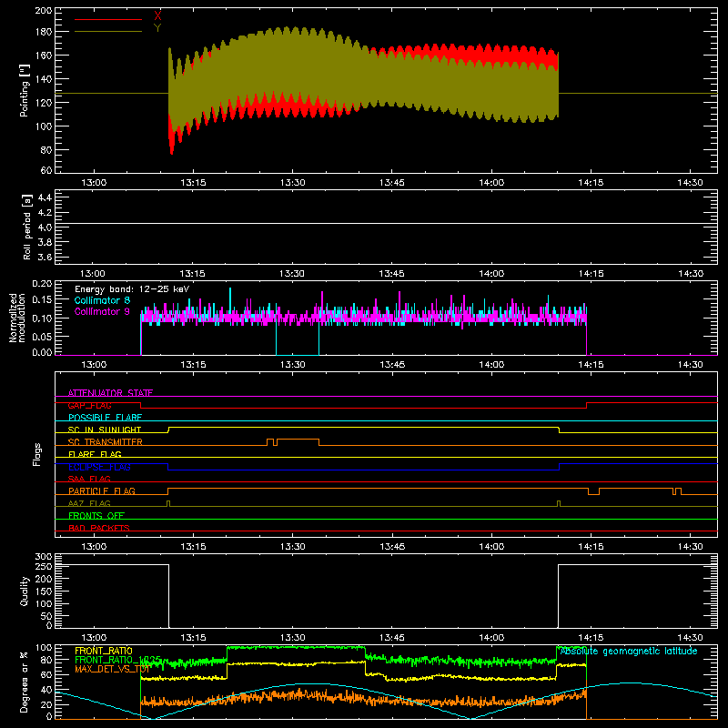This screenshot has height=728, width=728.
Task: Select the Energy band: 12-25 keV text
Action: [x=132, y=289]
